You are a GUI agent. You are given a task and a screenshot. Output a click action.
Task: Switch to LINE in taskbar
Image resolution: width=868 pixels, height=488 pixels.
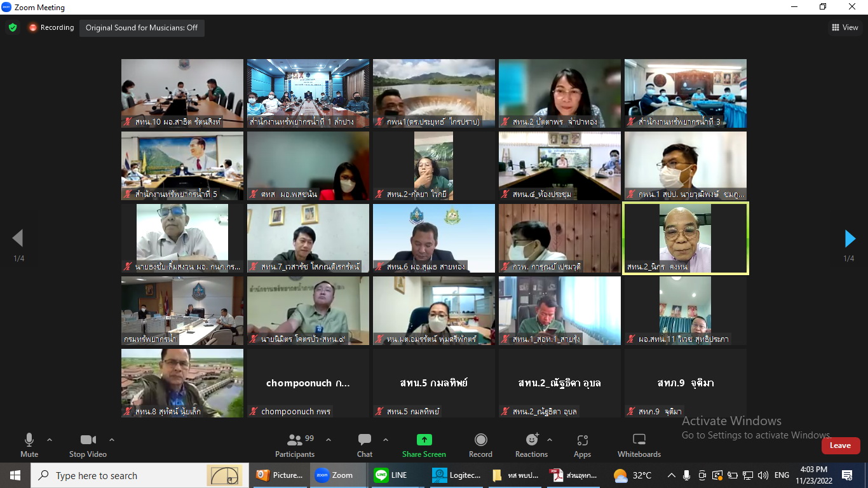point(397,475)
